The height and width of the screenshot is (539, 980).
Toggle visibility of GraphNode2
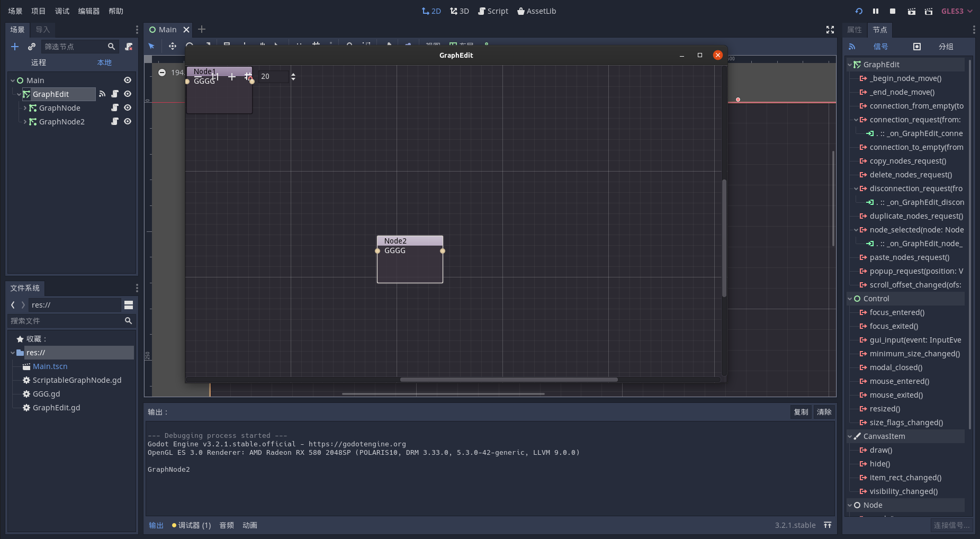[x=128, y=121]
